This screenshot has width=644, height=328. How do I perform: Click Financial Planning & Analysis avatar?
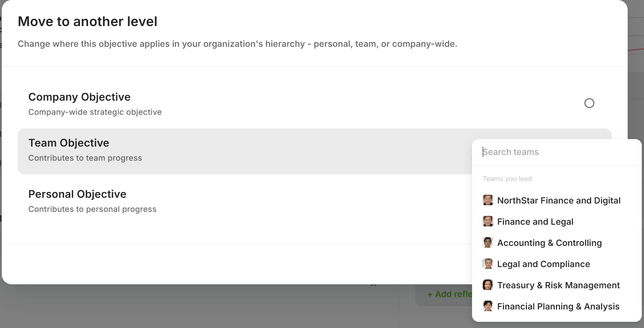point(488,306)
